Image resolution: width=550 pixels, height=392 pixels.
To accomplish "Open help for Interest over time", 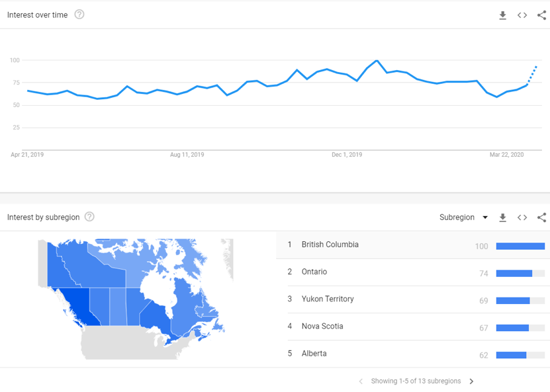I will [x=79, y=15].
